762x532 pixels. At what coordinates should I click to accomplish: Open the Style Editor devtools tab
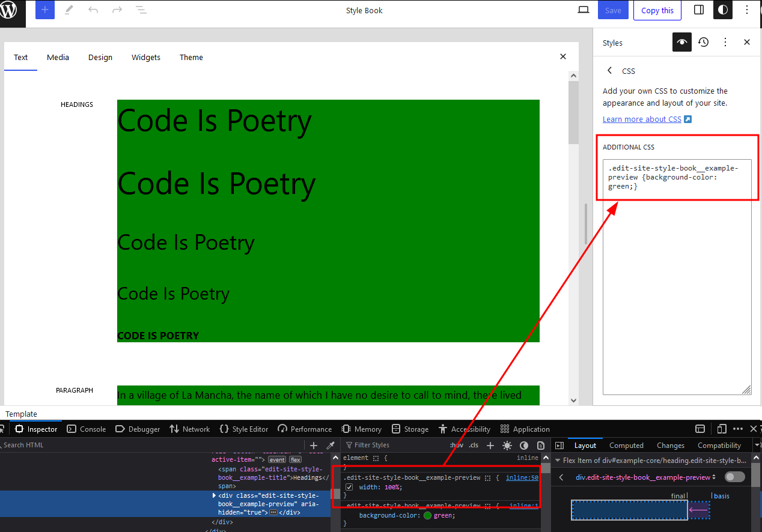coord(244,429)
